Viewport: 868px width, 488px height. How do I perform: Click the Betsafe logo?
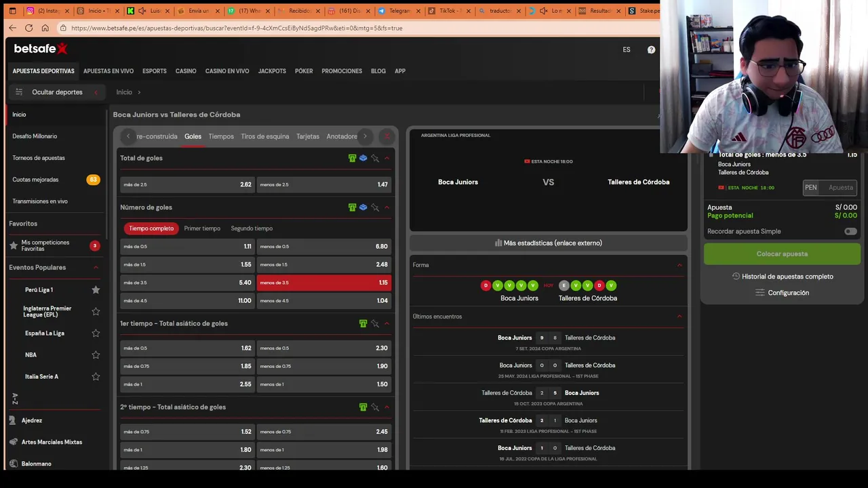pos(41,49)
